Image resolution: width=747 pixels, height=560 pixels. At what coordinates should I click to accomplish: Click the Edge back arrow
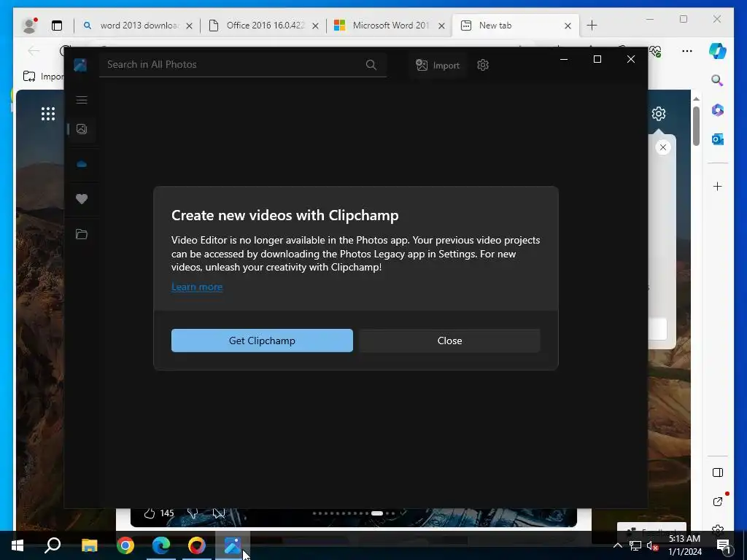click(34, 51)
